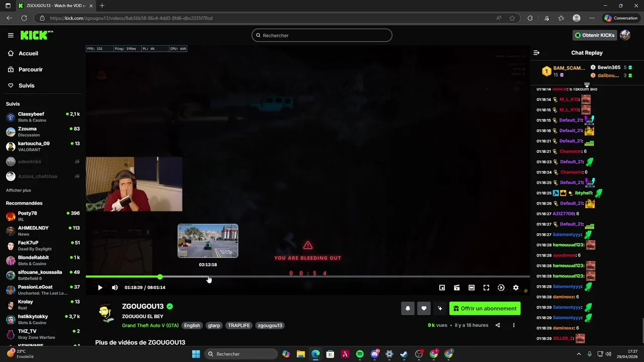The height and width of the screenshot is (362, 644).
Task: Click the Grand Theft Auto V category link
Action: tap(150, 325)
